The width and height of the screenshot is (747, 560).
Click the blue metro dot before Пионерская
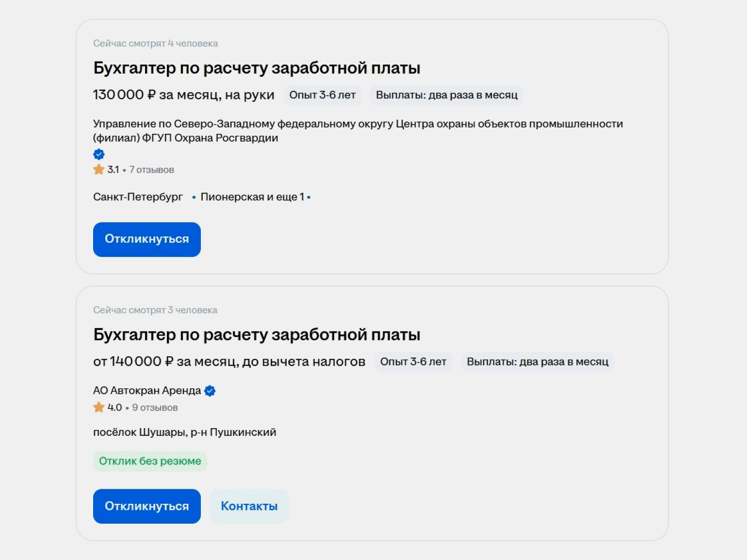click(194, 197)
